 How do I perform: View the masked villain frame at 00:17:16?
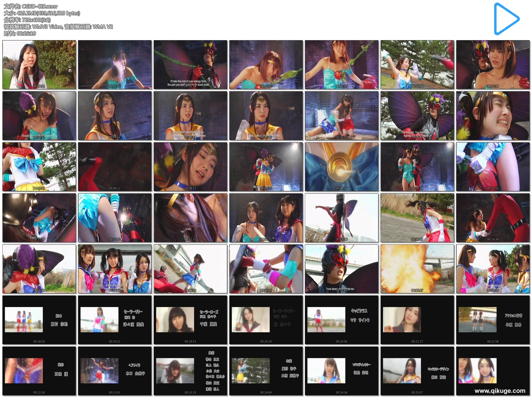(x=342, y=269)
